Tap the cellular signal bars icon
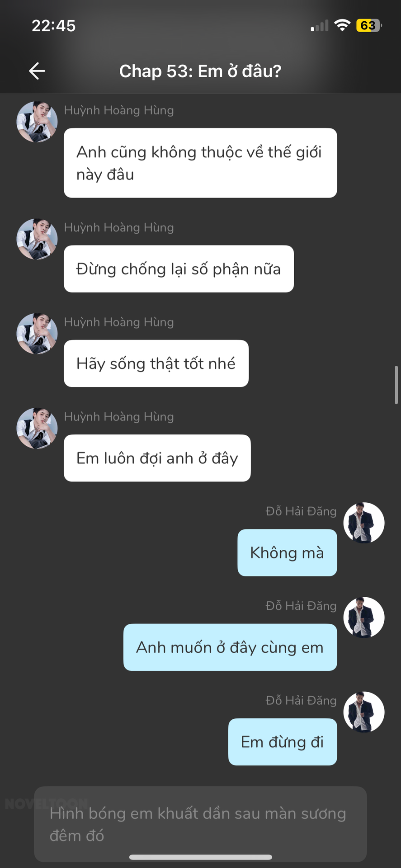 (x=320, y=26)
